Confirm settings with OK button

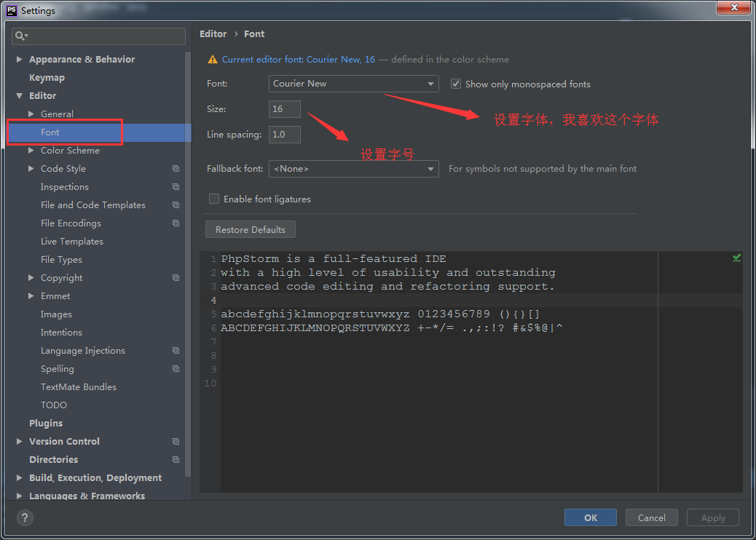pyautogui.click(x=590, y=518)
